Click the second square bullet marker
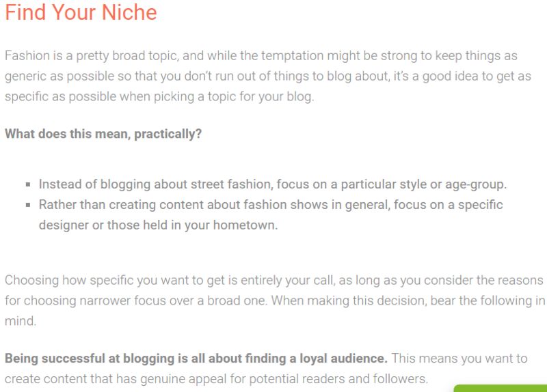 (x=29, y=205)
